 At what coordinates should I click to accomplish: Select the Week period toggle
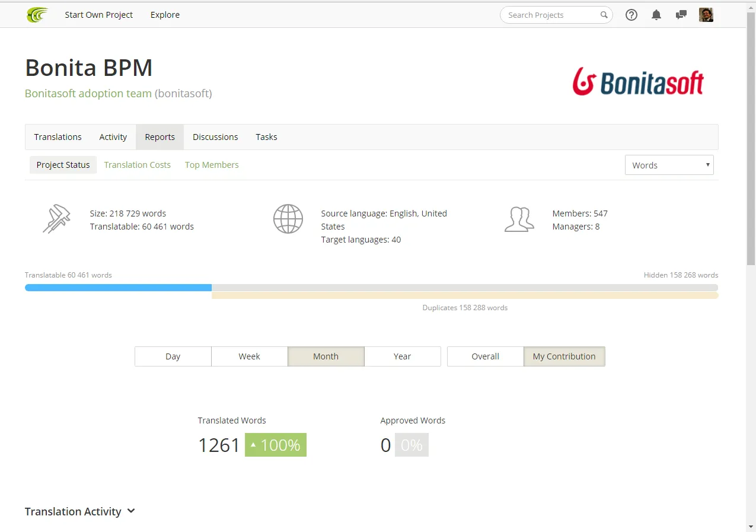coord(250,356)
